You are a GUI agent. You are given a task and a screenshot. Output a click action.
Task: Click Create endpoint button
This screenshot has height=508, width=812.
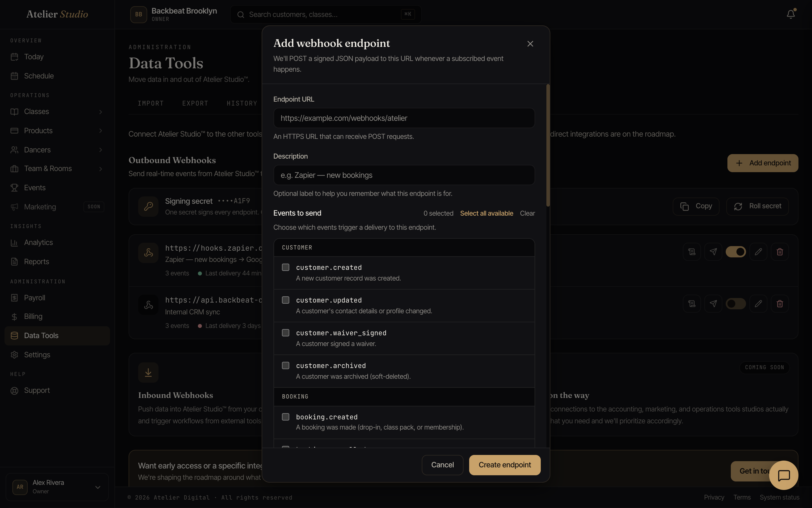click(505, 465)
